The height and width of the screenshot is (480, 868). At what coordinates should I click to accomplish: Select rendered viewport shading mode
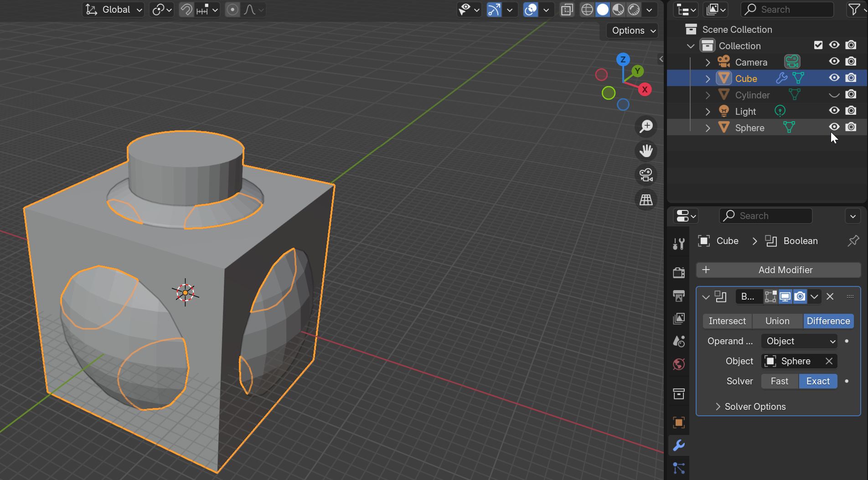click(634, 10)
